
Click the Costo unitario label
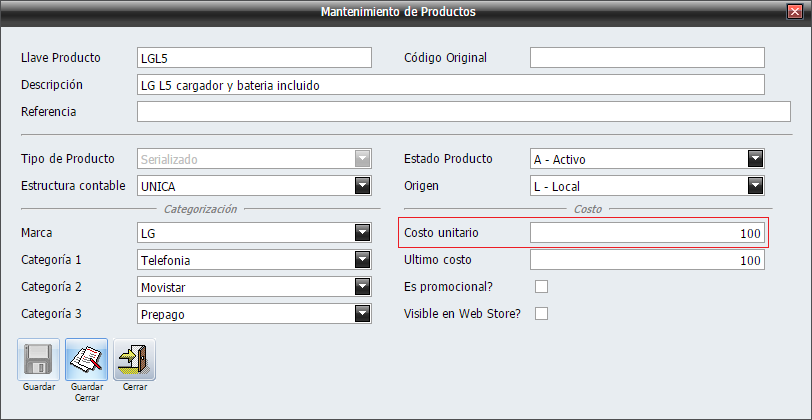[441, 233]
